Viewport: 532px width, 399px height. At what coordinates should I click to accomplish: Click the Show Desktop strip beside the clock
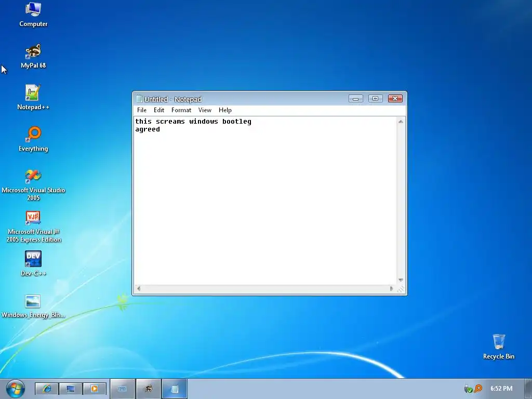528,389
